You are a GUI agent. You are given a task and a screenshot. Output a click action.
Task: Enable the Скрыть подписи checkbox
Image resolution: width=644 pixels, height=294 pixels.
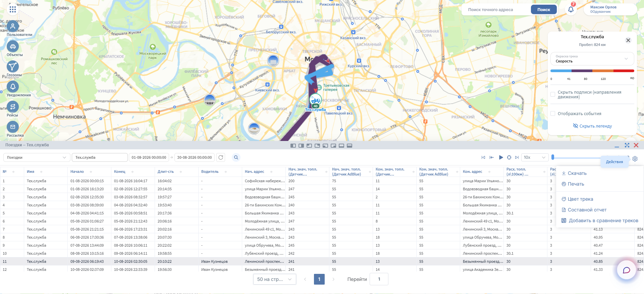pos(553,95)
